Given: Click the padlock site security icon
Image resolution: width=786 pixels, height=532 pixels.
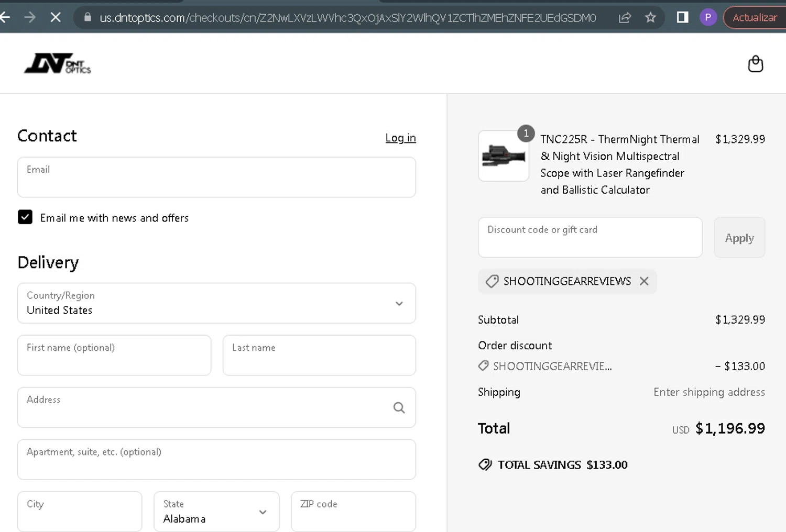Looking at the screenshot, I should pyautogui.click(x=88, y=17).
